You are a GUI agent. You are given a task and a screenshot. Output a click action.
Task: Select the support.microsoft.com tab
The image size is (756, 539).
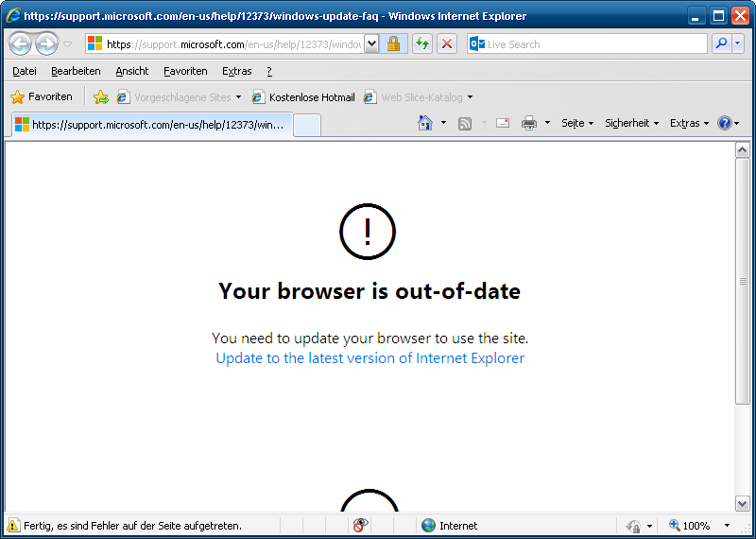click(x=152, y=125)
